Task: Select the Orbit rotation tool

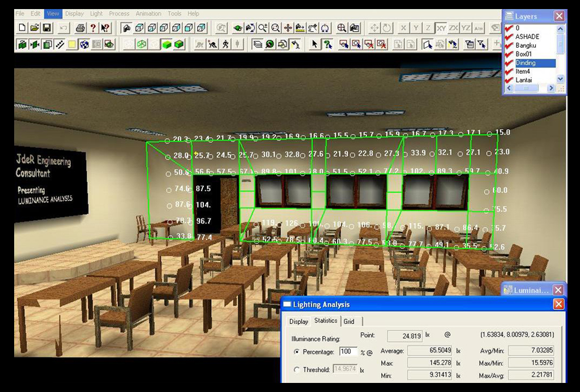Action: point(325,26)
